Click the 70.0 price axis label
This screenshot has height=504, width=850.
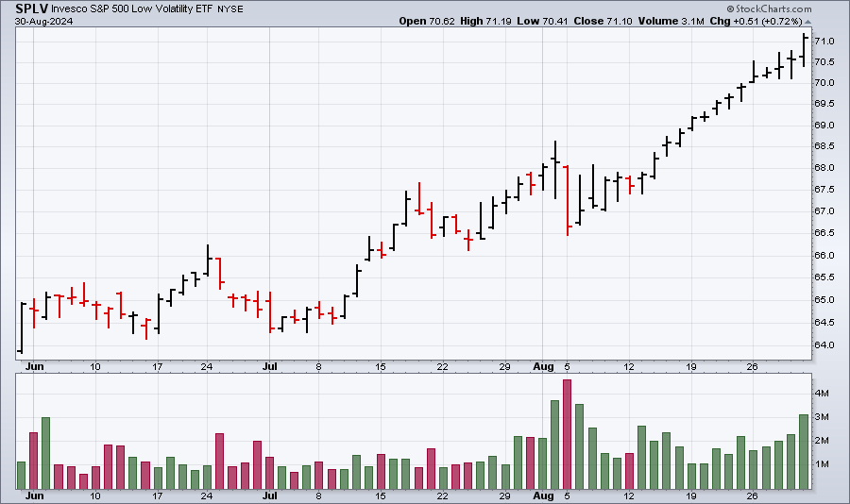(x=824, y=83)
